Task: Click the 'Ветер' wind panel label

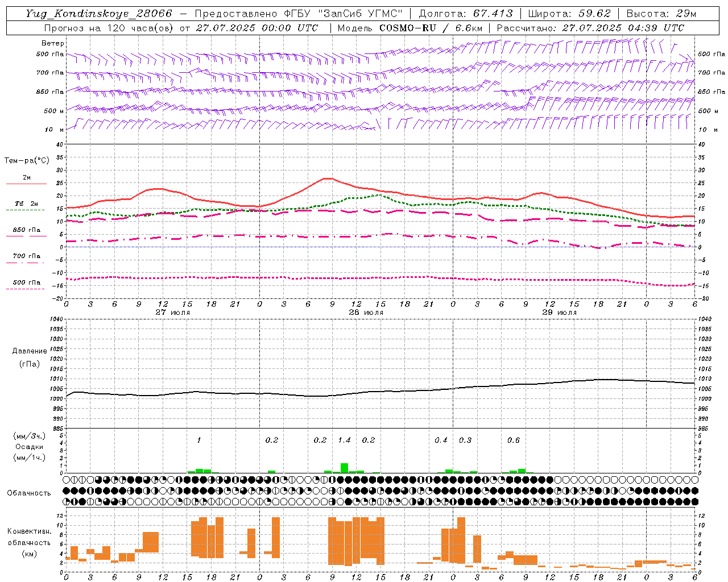Action: pos(53,43)
